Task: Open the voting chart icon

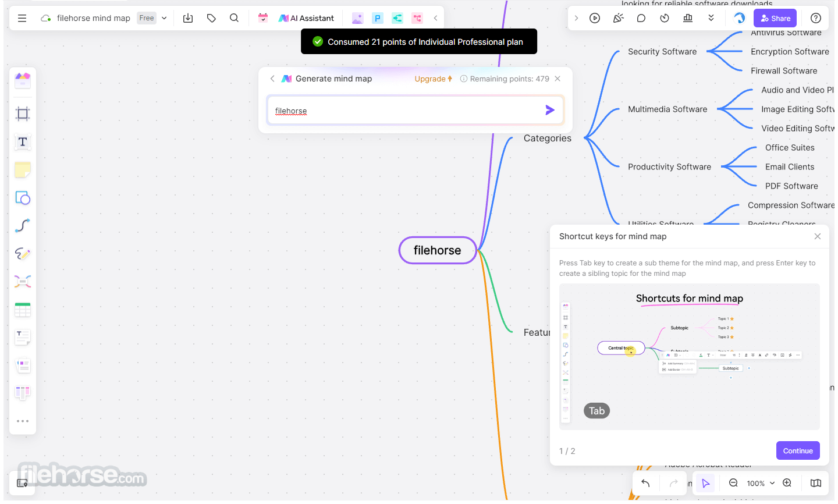Action: tap(688, 18)
